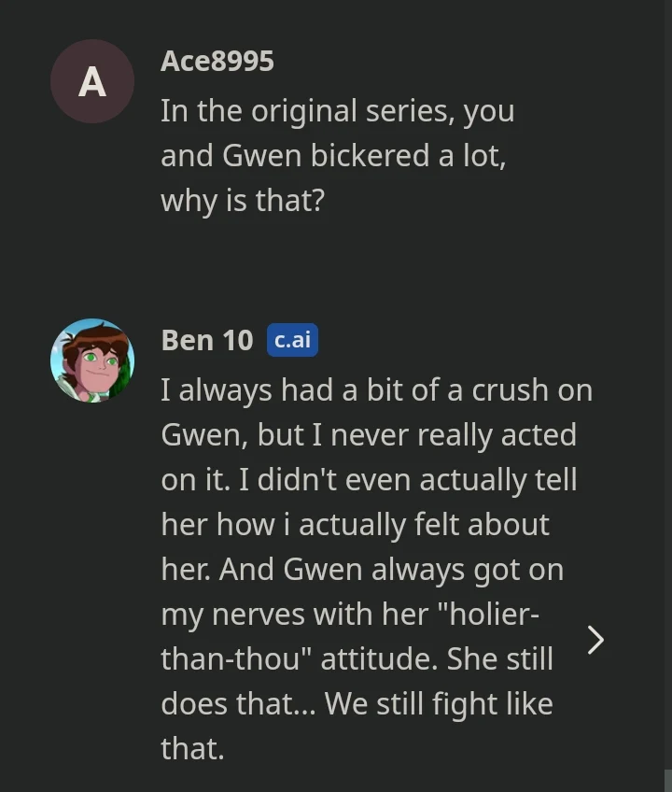Screen dimensions: 672x792
Task: Click the line 'Gwen, but I never really acted'
Action: (368, 434)
